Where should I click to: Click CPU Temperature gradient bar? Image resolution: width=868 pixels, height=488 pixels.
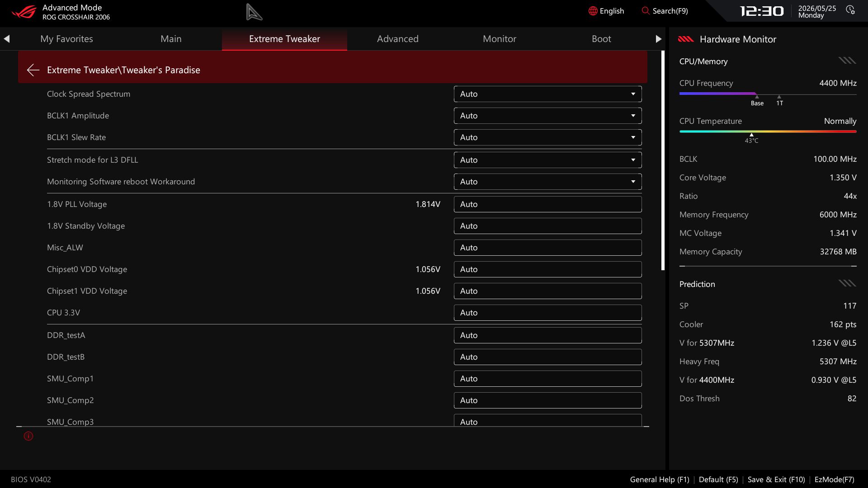tap(768, 131)
